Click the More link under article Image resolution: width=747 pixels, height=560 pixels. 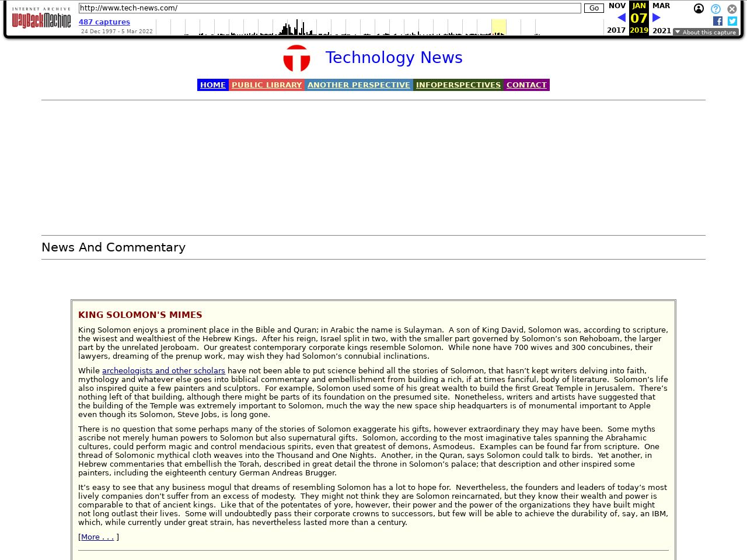point(97,537)
